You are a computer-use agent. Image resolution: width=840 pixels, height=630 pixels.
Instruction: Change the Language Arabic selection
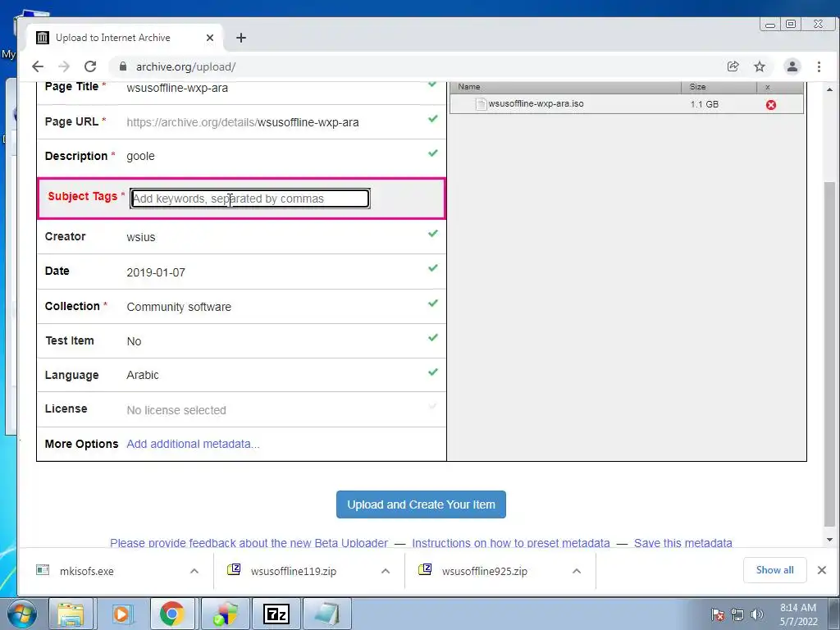pyautogui.click(x=143, y=375)
